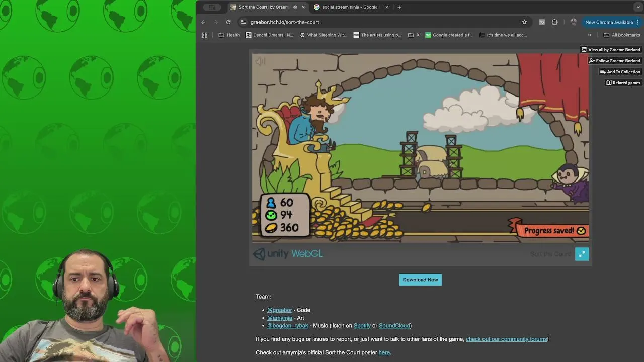Open the Google created a f... bookmark
This screenshot has width=644, height=362.
(449, 35)
